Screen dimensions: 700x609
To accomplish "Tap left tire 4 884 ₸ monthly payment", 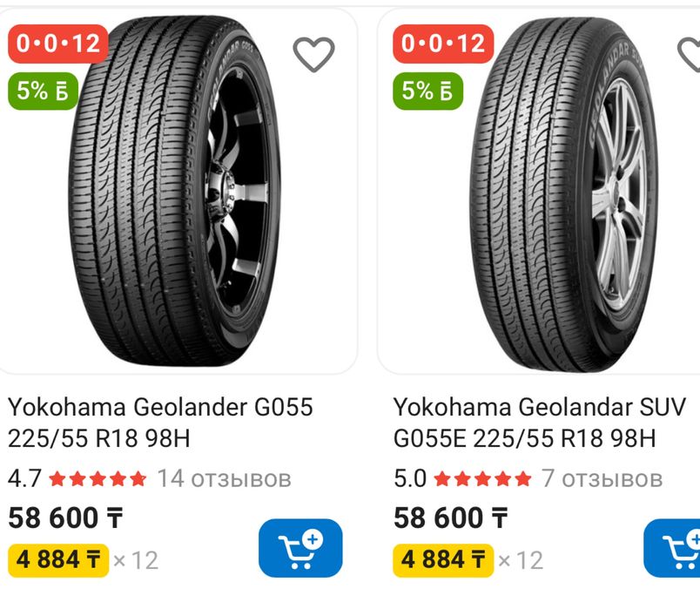I will coord(58,558).
